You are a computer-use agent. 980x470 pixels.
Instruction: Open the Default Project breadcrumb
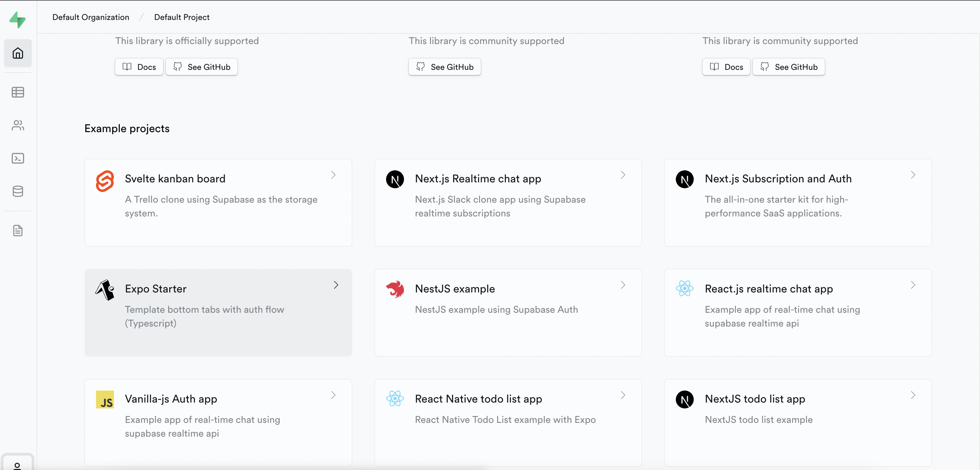pyautogui.click(x=181, y=17)
